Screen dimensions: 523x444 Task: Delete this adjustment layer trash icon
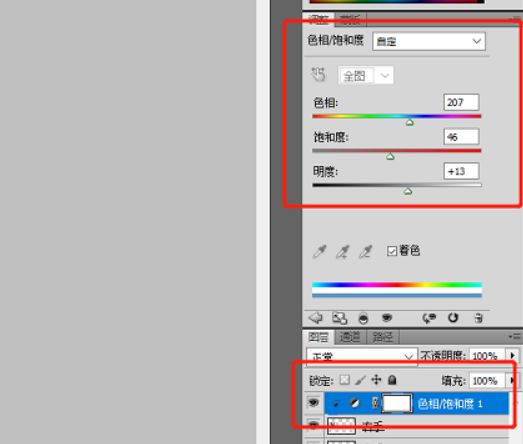pyautogui.click(x=478, y=318)
